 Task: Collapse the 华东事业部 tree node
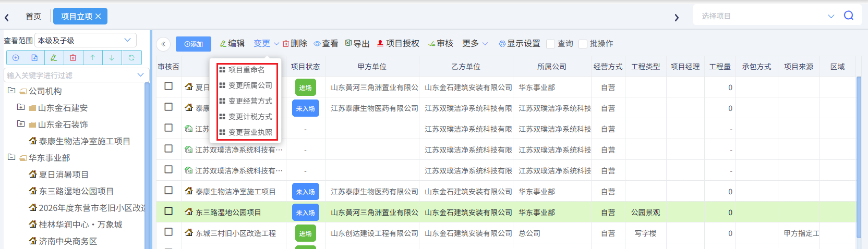coord(11,157)
